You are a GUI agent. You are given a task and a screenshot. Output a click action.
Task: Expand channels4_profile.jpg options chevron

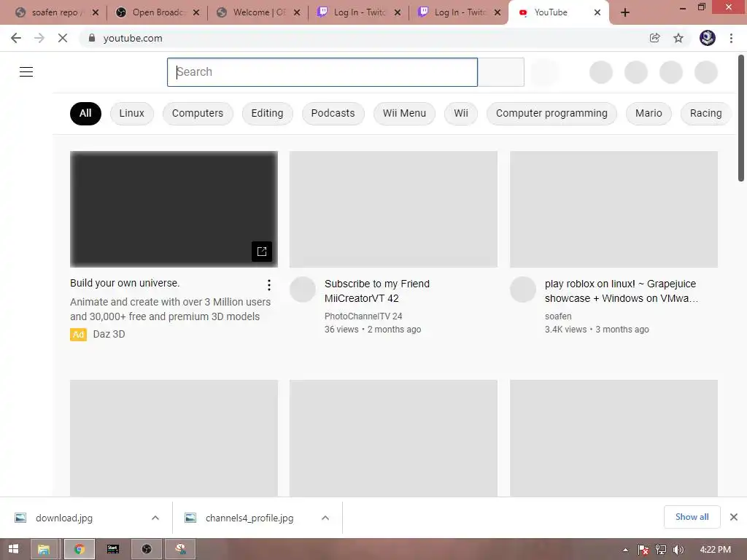point(325,518)
